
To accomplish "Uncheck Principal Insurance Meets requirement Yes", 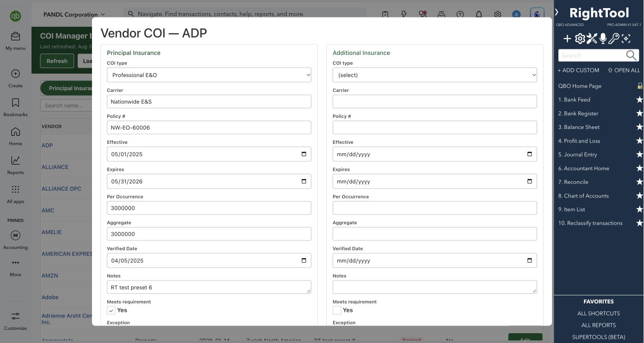I will coord(111,311).
